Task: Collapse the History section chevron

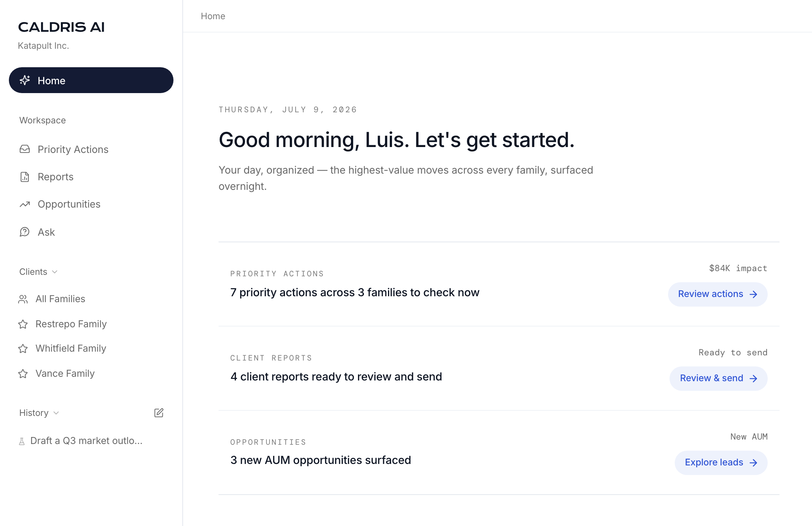Action: tap(56, 413)
